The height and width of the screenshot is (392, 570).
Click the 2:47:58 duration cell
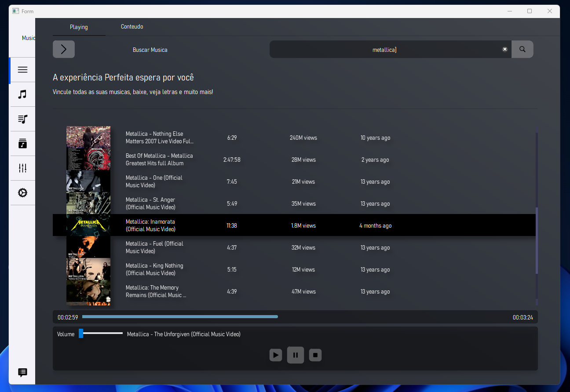(232, 160)
